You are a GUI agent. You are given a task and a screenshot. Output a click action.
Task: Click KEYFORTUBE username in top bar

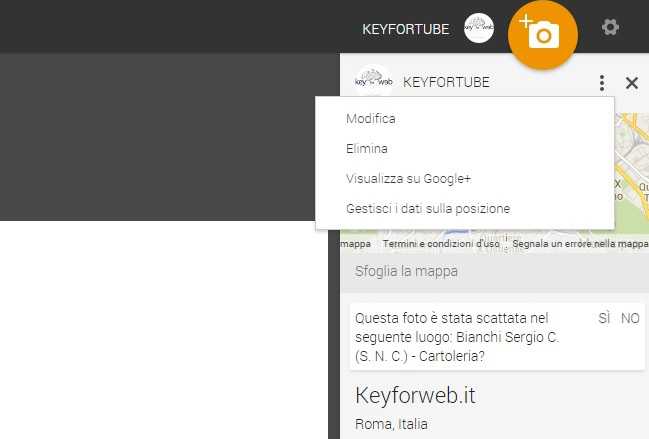(405, 29)
